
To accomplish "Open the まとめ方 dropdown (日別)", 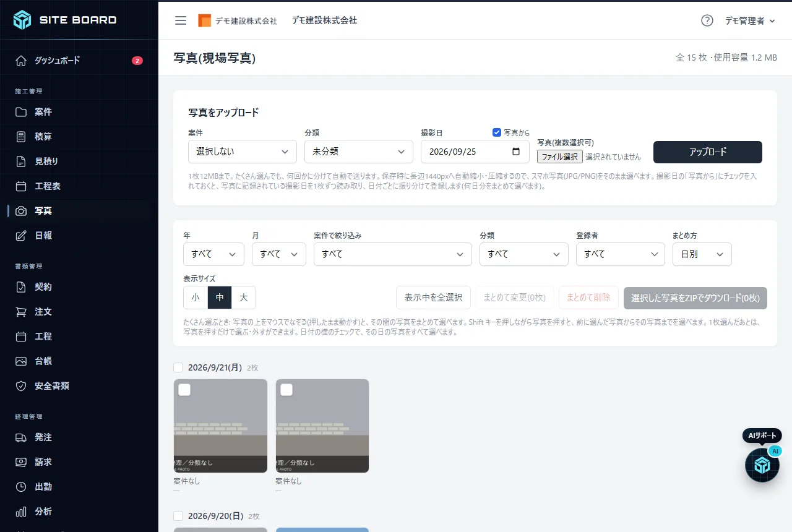I will (x=702, y=254).
